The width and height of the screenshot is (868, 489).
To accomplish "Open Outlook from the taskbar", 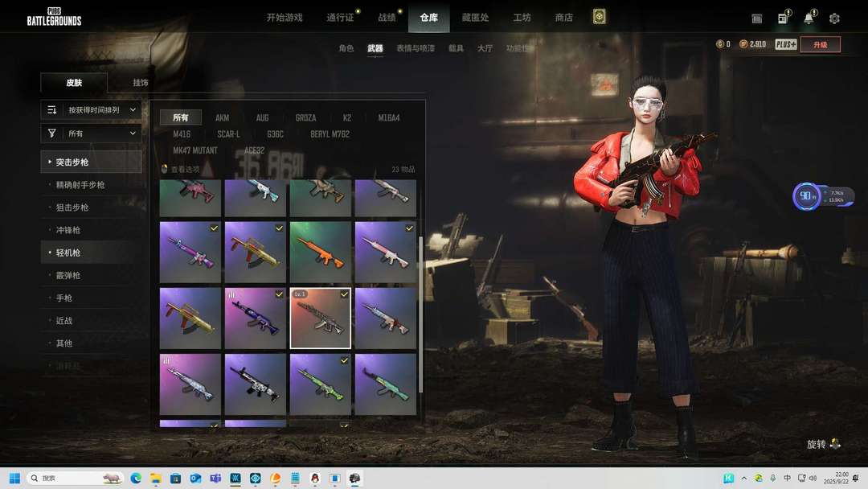I will click(x=195, y=478).
